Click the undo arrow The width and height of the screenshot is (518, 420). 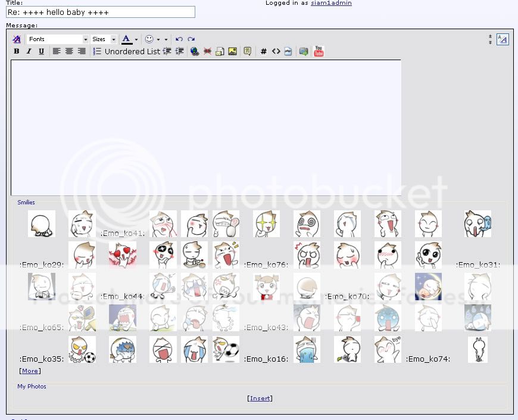click(x=179, y=39)
